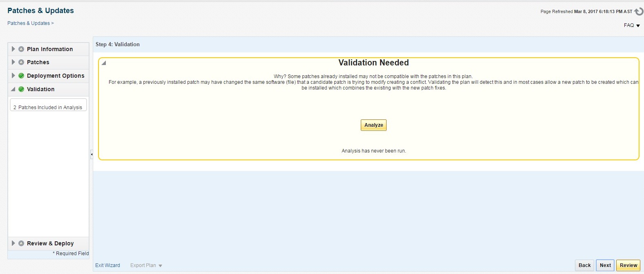Open the Patches step
Screen dimensions: 644x274
point(38,62)
